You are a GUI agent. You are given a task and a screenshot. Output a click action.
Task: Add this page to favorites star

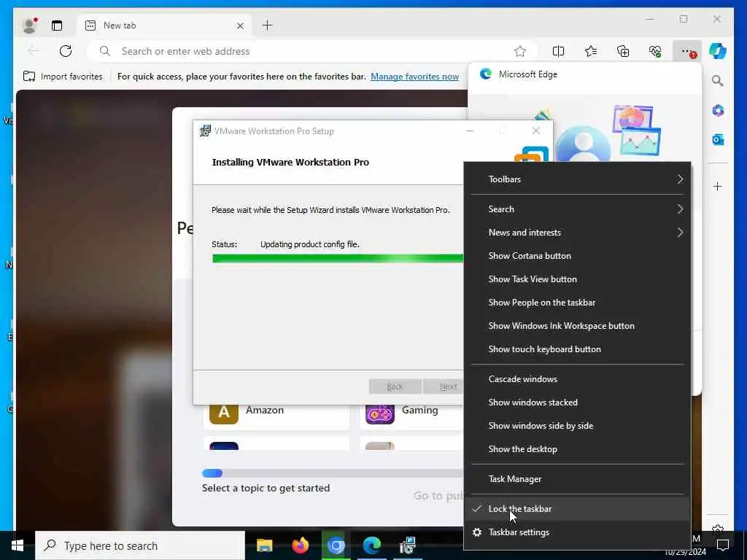(519, 51)
